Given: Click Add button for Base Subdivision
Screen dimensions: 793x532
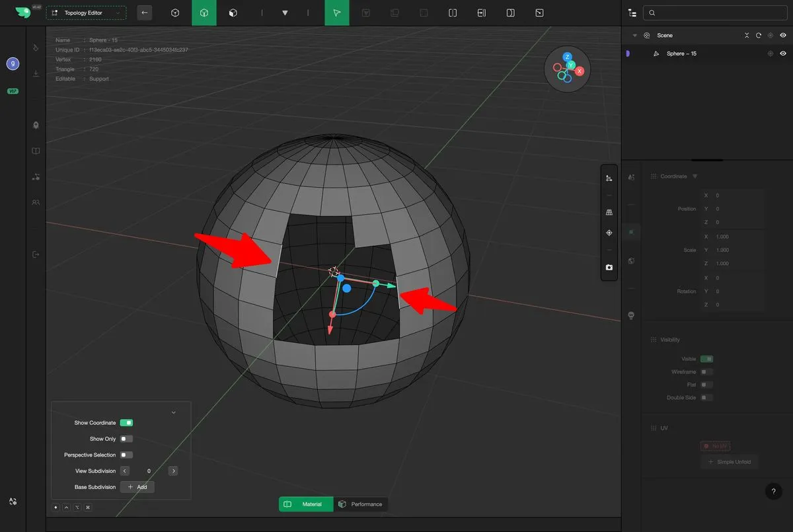Looking at the screenshot, I should point(137,487).
